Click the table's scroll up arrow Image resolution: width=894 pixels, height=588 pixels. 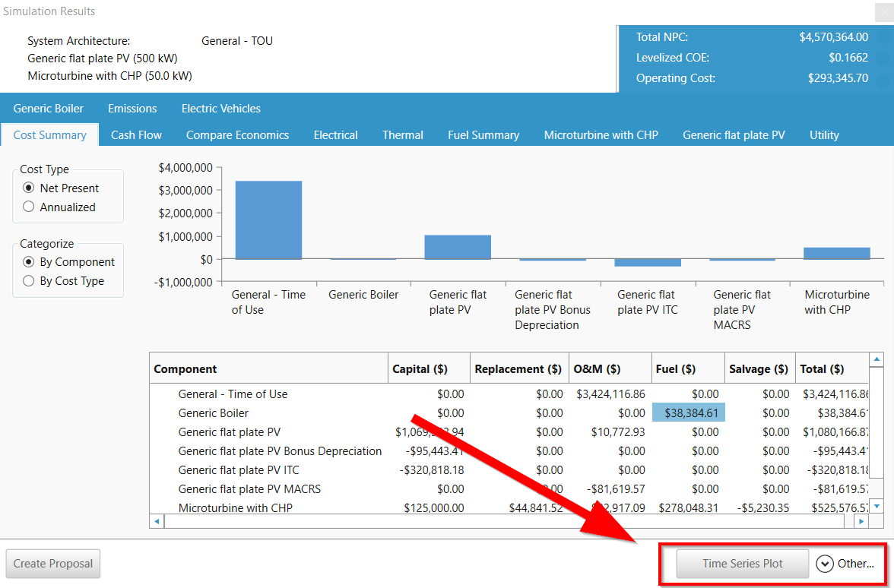877,360
